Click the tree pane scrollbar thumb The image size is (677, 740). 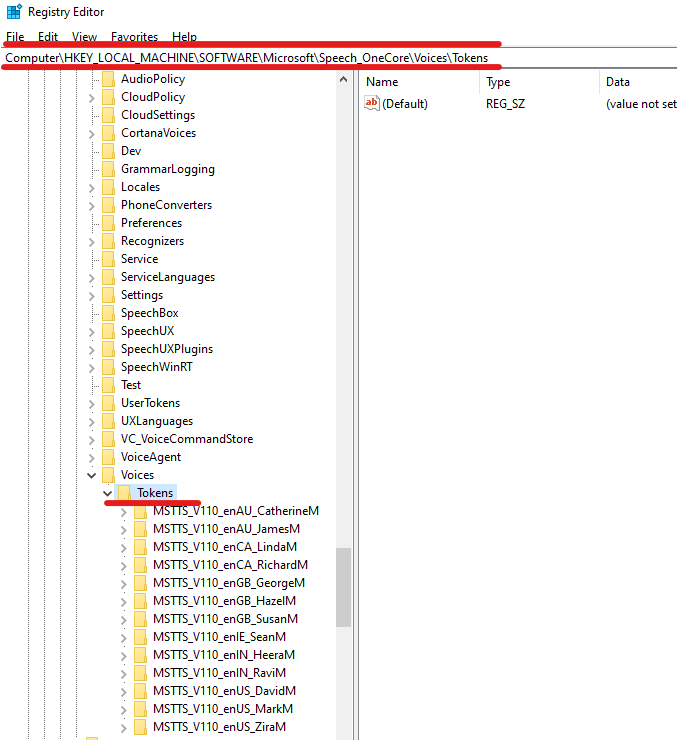(343, 587)
